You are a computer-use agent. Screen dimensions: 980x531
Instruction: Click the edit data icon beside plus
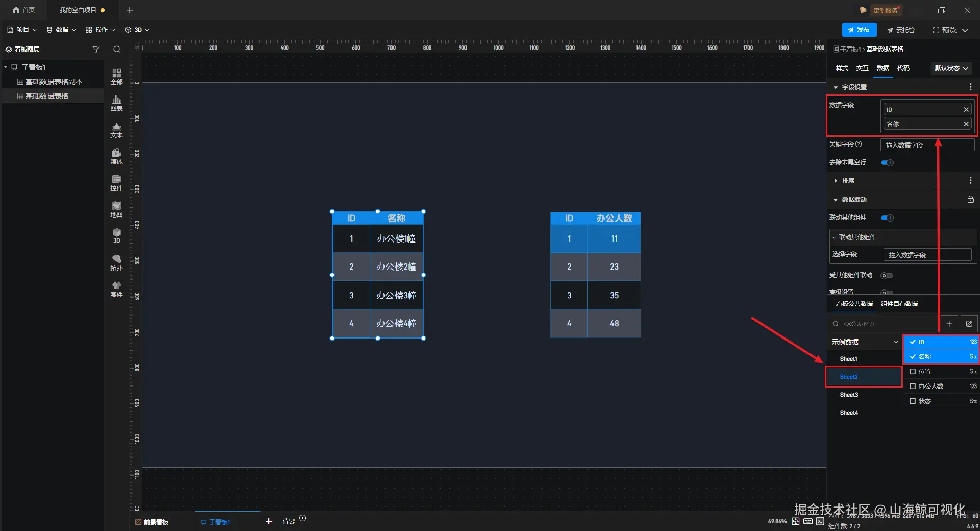pyautogui.click(x=969, y=324)
